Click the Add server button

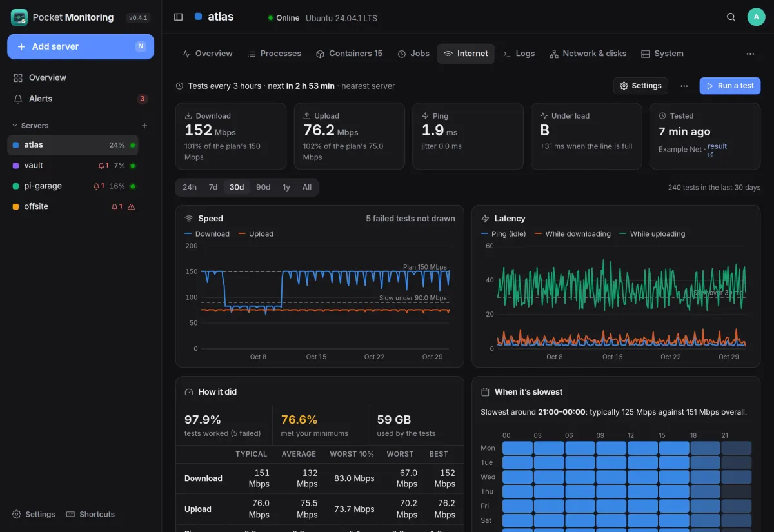point(81,47)
